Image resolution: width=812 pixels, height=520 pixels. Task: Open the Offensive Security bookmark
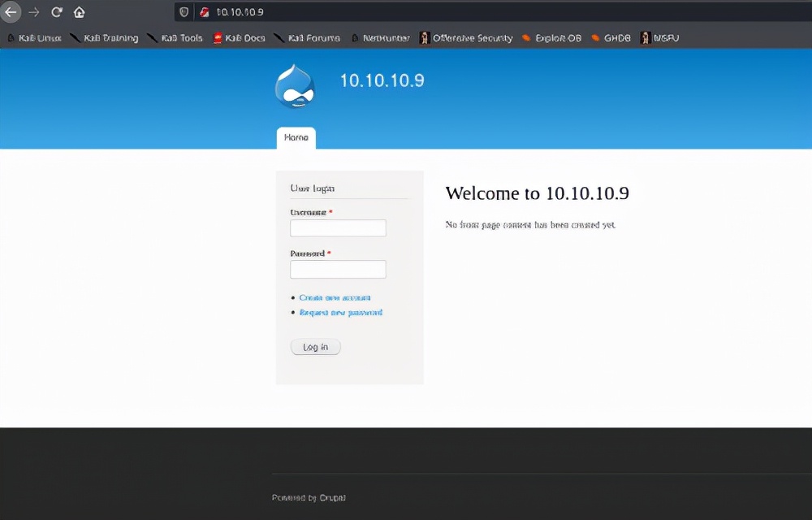click(x=466, y=38)
